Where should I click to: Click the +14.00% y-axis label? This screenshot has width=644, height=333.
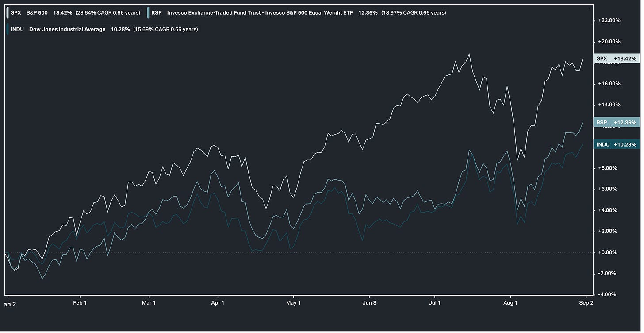pos(609,105)
